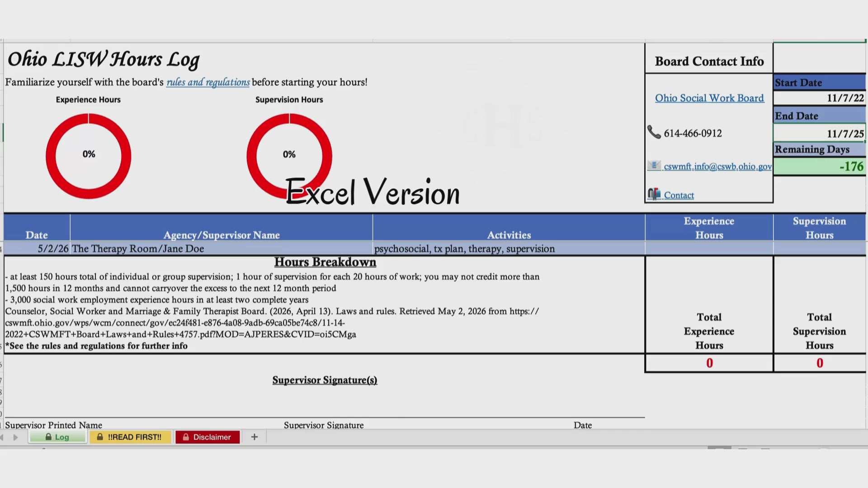The height and width of the screenshot is (488, 868).
Task: Open the Ohio Social Work Board link
Action: click(x=709, y=98)
